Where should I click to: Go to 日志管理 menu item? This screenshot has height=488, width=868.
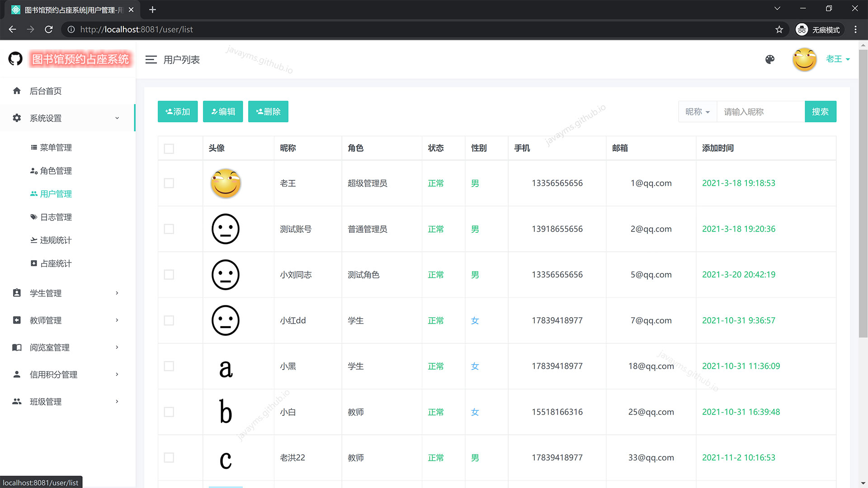click(x=56, y=217)
